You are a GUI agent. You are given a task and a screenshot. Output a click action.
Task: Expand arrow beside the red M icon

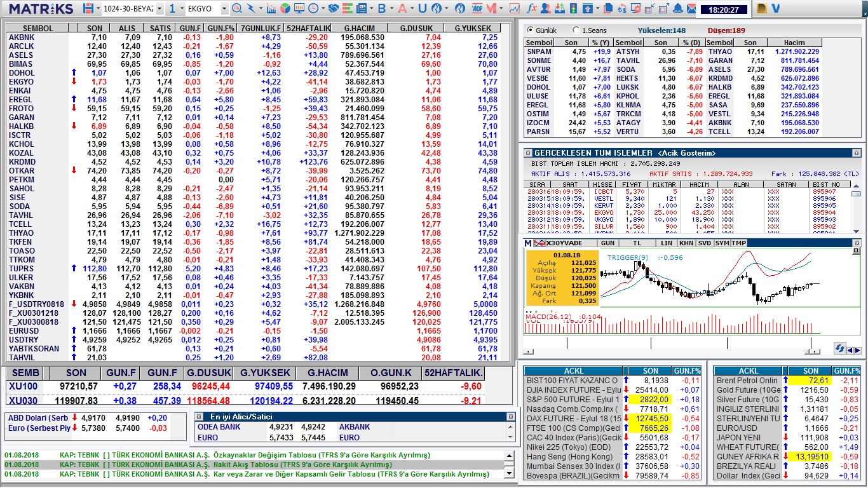click(501, 9)
